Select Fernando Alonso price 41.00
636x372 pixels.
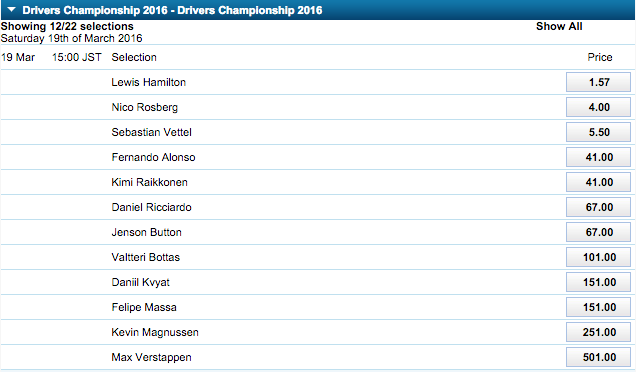(x=598, y=157)
